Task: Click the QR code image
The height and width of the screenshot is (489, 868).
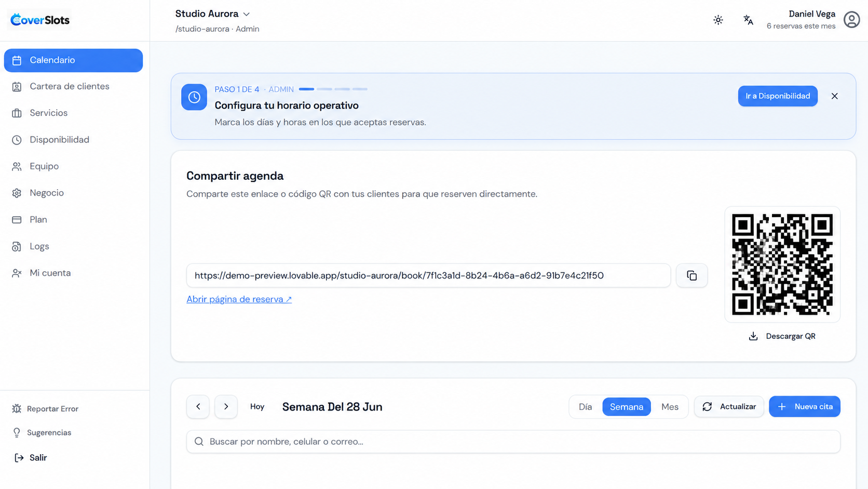Action: coord(782,265)
